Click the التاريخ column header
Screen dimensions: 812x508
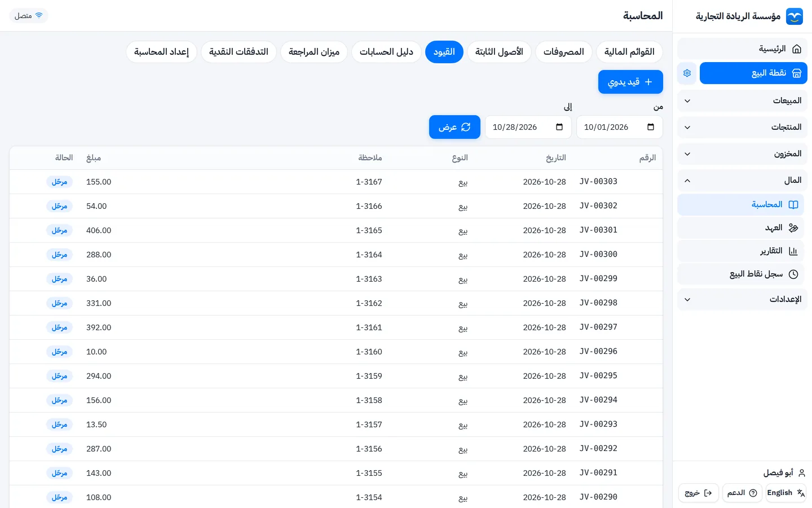point(555,158)
